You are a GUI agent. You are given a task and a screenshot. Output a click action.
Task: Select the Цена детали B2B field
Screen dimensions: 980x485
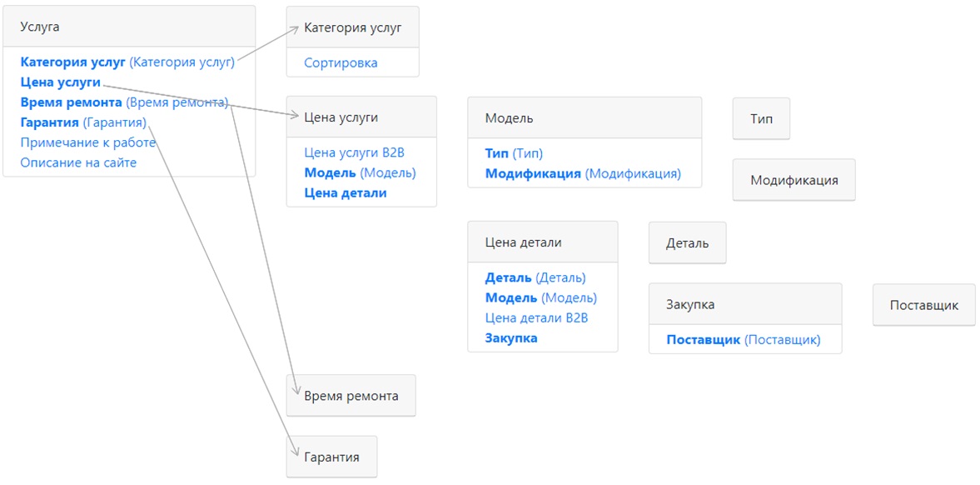(x=537, y=317)
